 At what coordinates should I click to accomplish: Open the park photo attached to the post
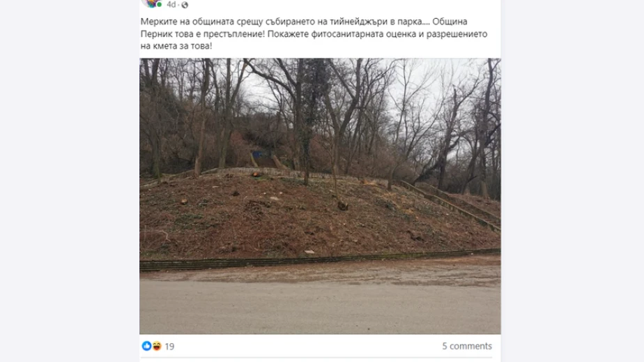point(320,196)
